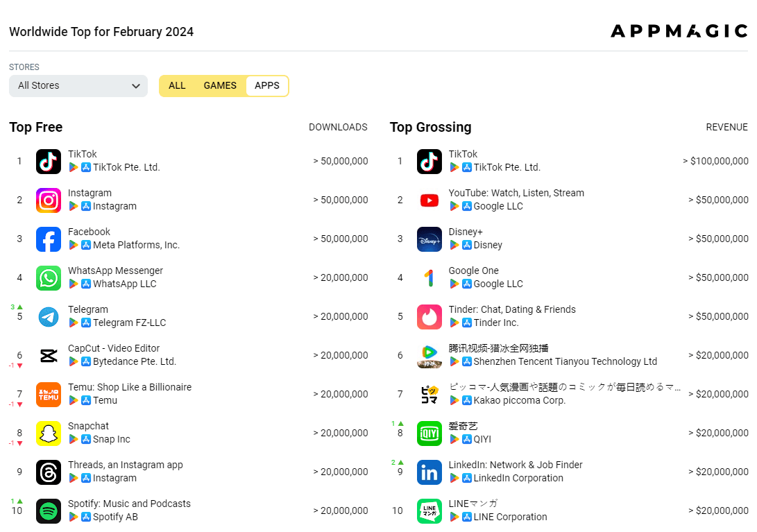Open CapCut - Video Editor title link
The width and height of the screenshot is (757, 532).
click(114, 348)
